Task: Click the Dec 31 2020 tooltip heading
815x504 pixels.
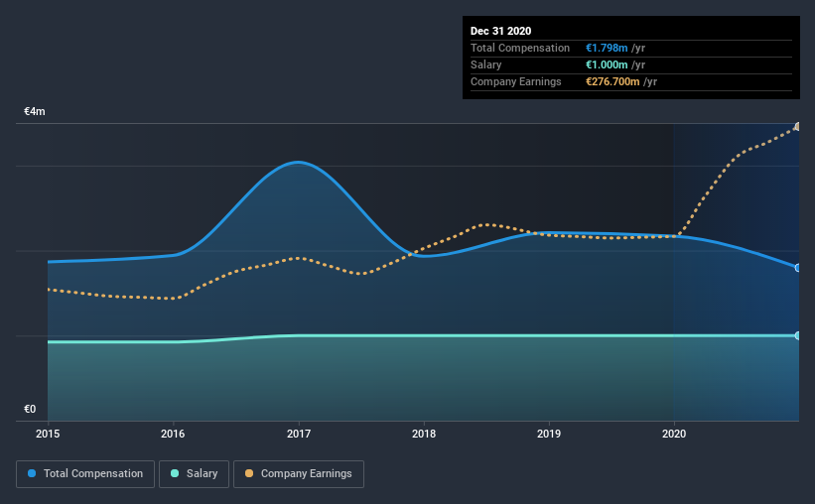Action: pos(500,31)
